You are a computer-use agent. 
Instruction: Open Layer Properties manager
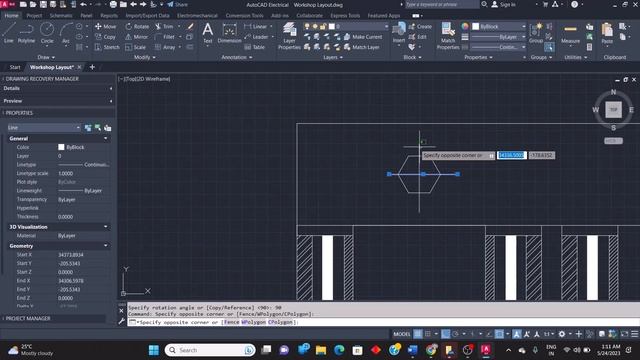[289, 36]
